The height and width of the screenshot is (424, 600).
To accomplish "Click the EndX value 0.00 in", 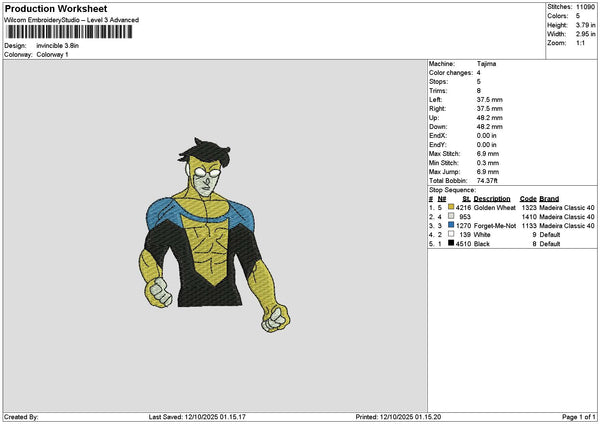I will tap(487, 136).
